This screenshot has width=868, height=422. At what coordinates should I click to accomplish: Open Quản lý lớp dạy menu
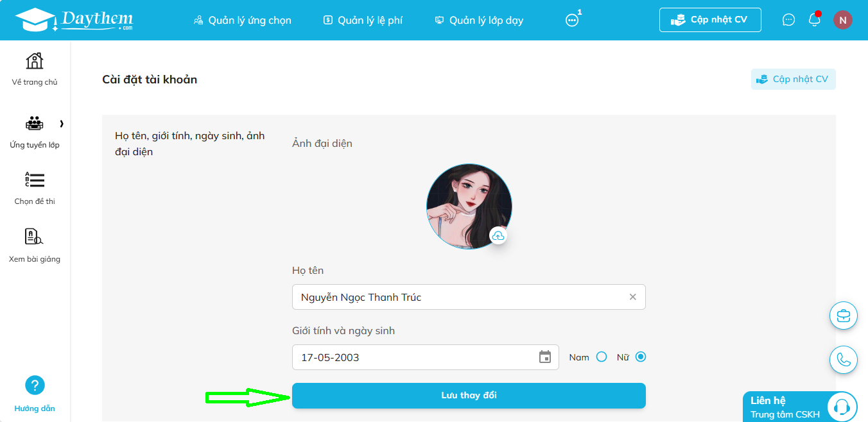click(x=479, y=21)
